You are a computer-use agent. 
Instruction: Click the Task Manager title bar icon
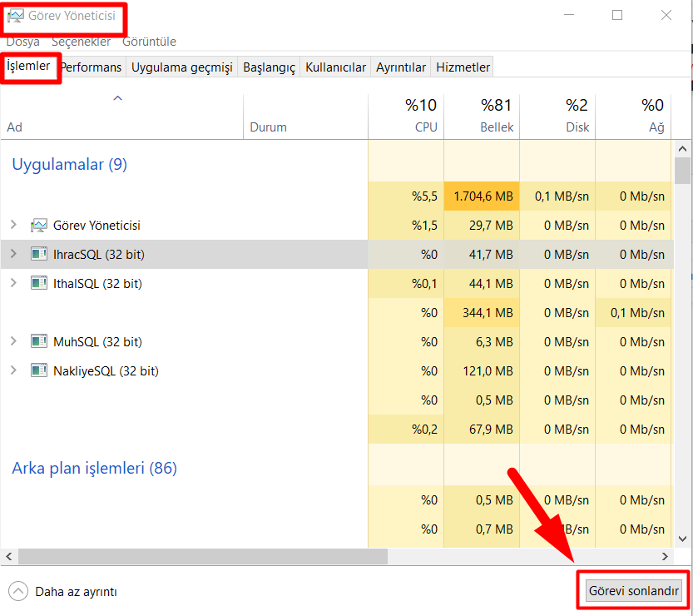pos(16,16)
